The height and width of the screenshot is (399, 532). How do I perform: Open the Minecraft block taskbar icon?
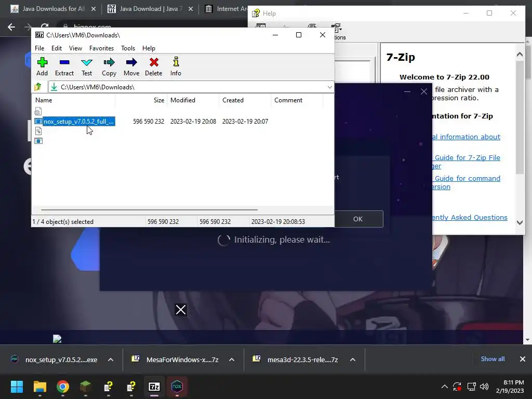86,387
